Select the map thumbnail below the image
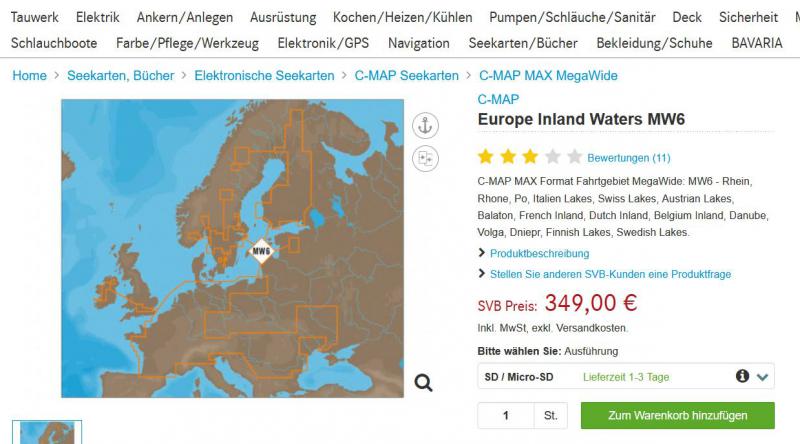Screen dimensions: 800x444 point(47,433)
